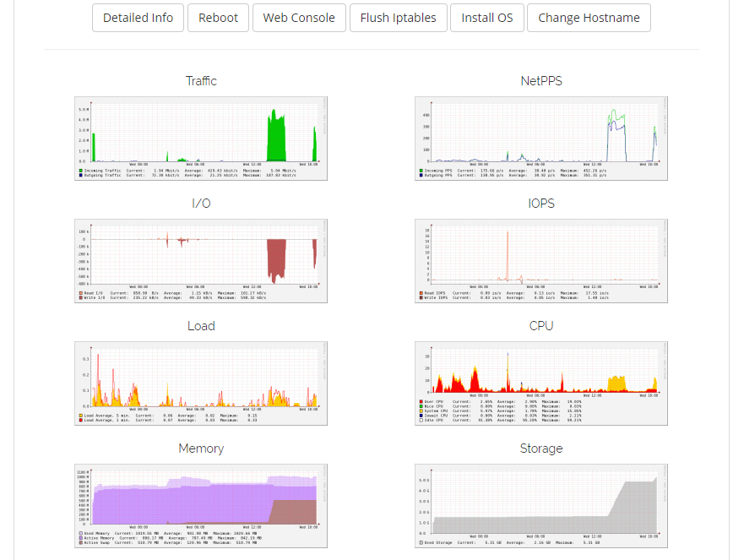The image size is (744, 560).
Task: Click the green Incoming Traffic legend swatch
Action: click(x=80, y=171)
